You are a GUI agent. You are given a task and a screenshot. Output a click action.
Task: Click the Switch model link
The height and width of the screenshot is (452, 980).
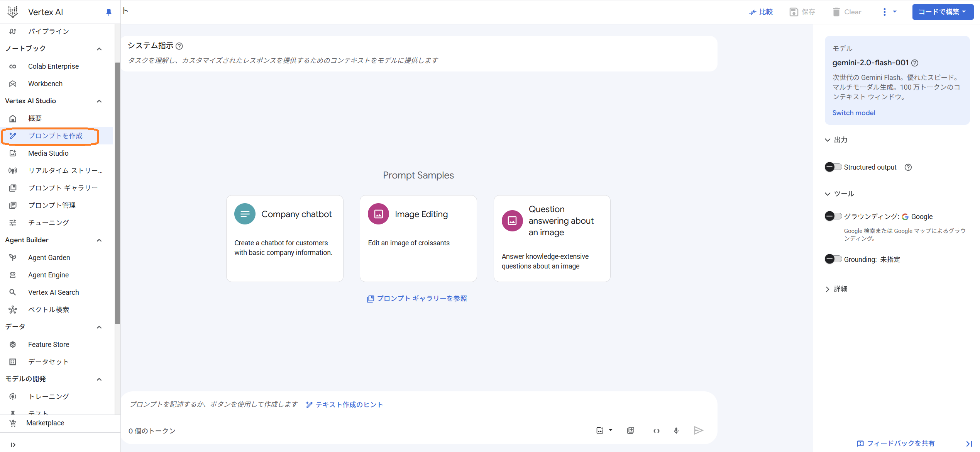853,113
